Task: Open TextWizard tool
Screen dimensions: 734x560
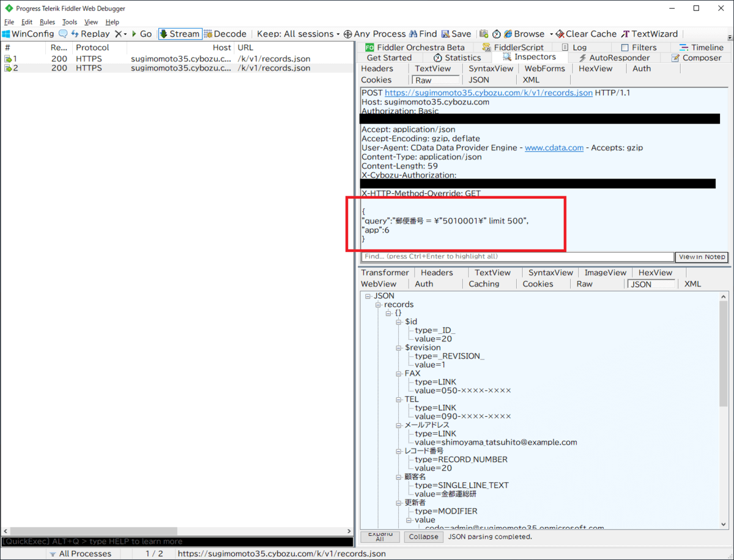Action: click(650, 34)
